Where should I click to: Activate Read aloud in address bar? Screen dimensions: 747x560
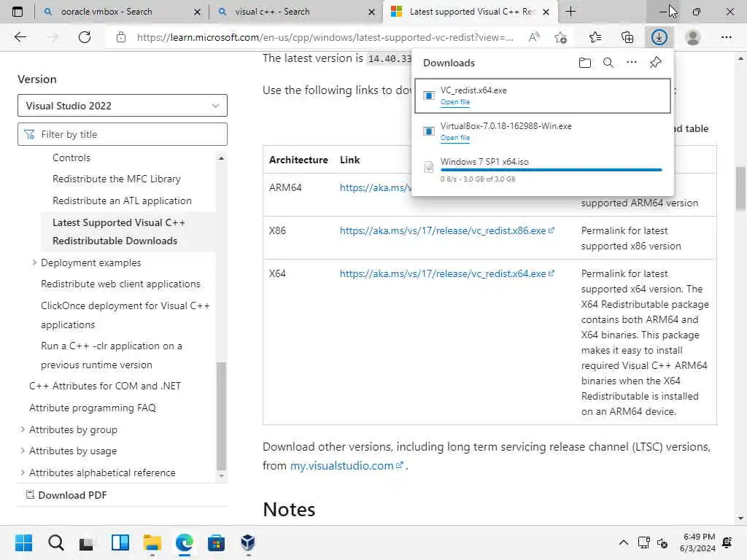pyautogui.click(x=534, y=37)
